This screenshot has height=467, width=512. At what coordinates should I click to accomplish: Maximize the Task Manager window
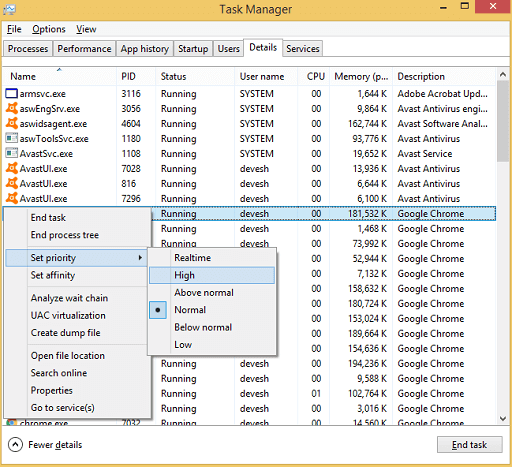pyautogui.click(x=465, y=7)
